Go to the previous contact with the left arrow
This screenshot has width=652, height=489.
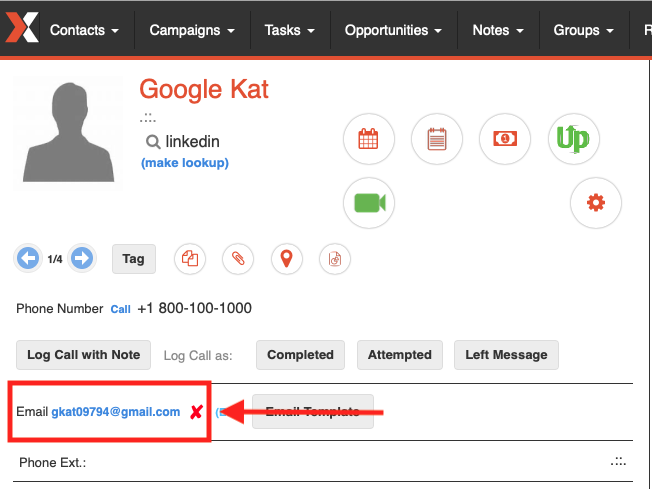28,258
